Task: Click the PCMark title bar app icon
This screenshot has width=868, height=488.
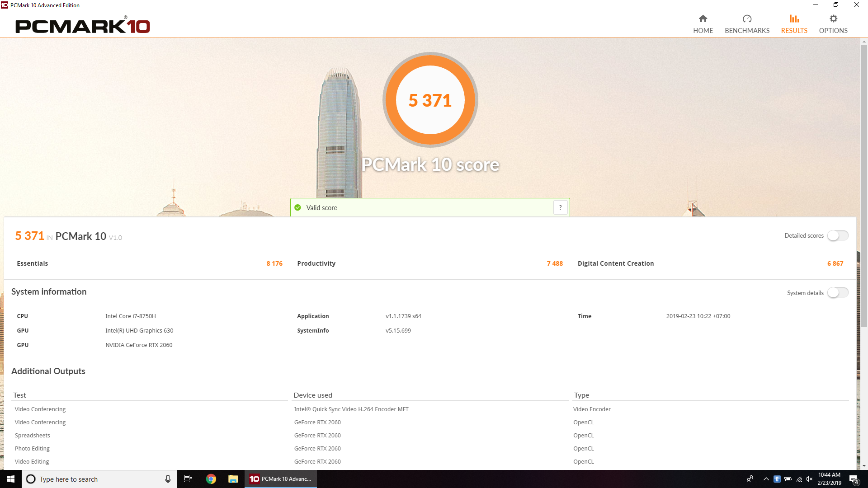Action: coord(5,5)
